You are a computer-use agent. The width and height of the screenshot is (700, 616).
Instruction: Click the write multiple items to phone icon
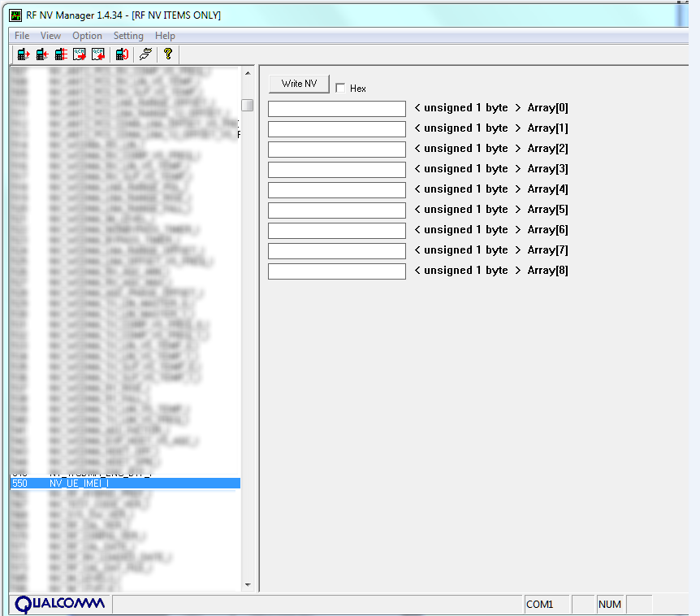click(x=61, y=54)
